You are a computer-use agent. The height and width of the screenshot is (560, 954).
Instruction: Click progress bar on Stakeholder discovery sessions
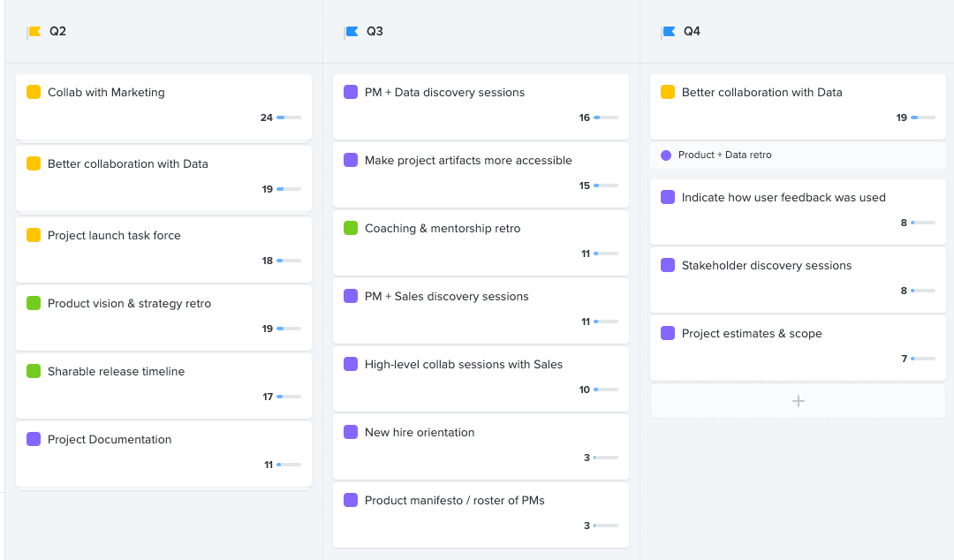[923, 291]
